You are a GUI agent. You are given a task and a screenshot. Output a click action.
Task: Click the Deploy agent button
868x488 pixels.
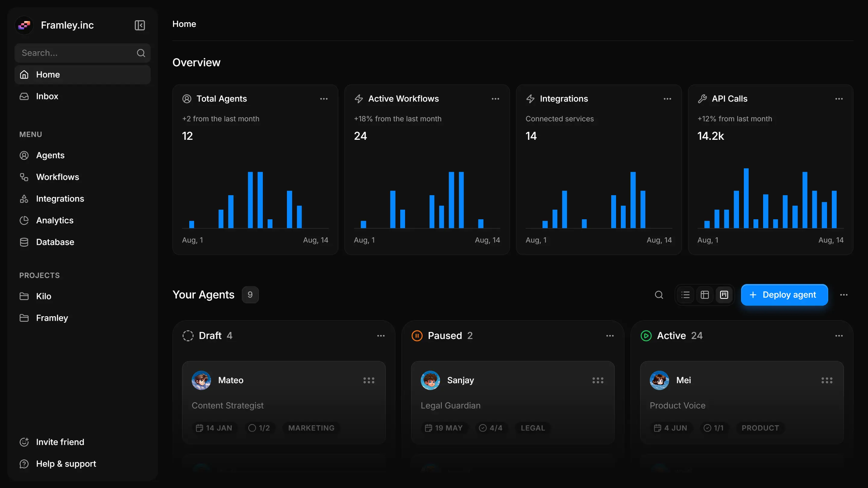click(784, 295)
